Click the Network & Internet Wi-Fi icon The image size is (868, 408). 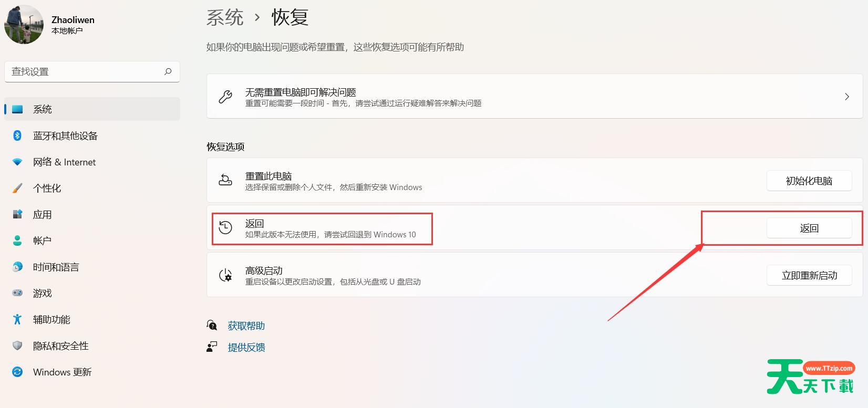pos(17,162)
